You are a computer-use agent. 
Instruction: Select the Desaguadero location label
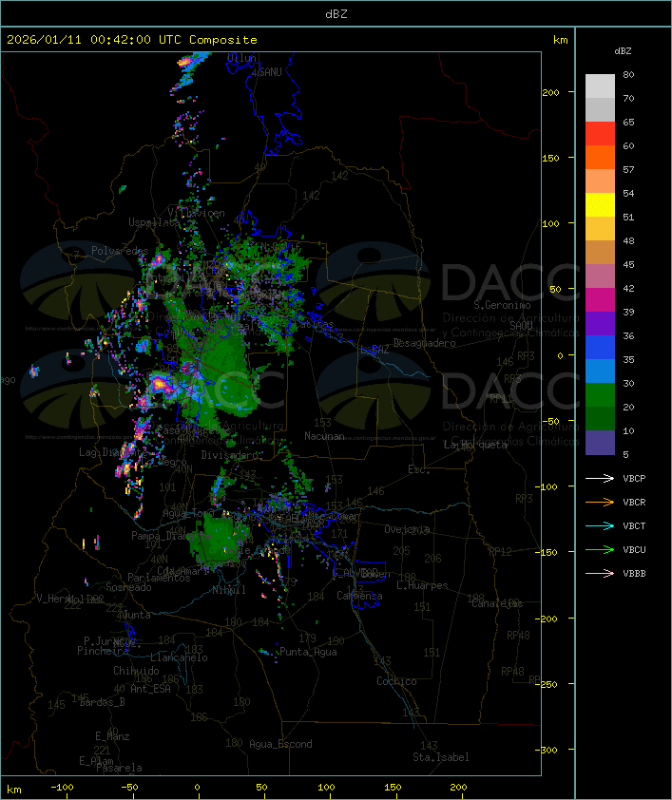click(x=424, y=343)
